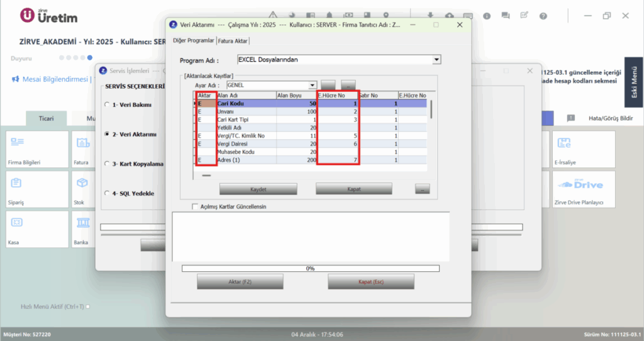This screenshot has width=644, height=341.
Task: Open the Ayar Adı GENEL dropdown
Action: pos(312,85)
